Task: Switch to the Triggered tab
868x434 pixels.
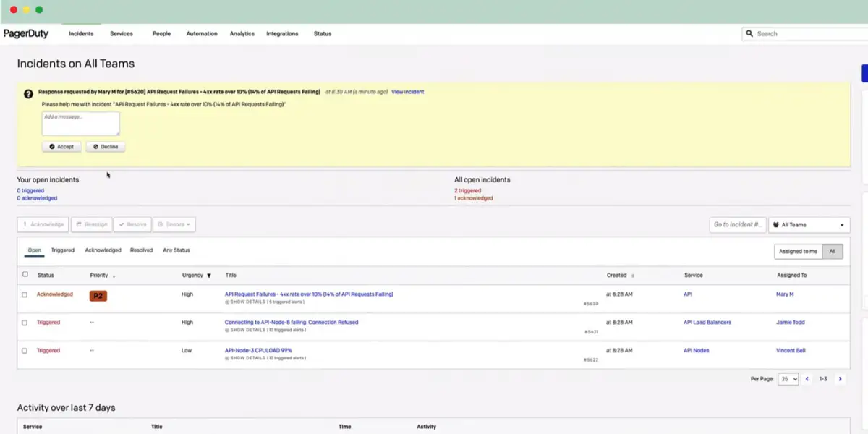Action: (63, 250)
